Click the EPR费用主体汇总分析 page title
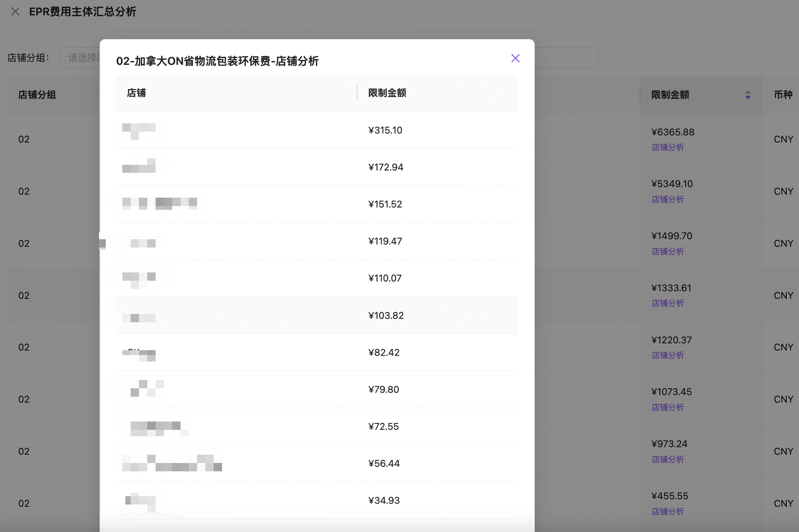The width and height of the screenshot is (799, 532). (82, 12)
